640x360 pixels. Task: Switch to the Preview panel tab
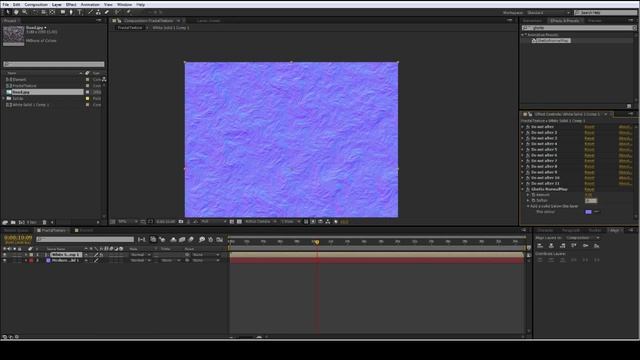point(594,21)
